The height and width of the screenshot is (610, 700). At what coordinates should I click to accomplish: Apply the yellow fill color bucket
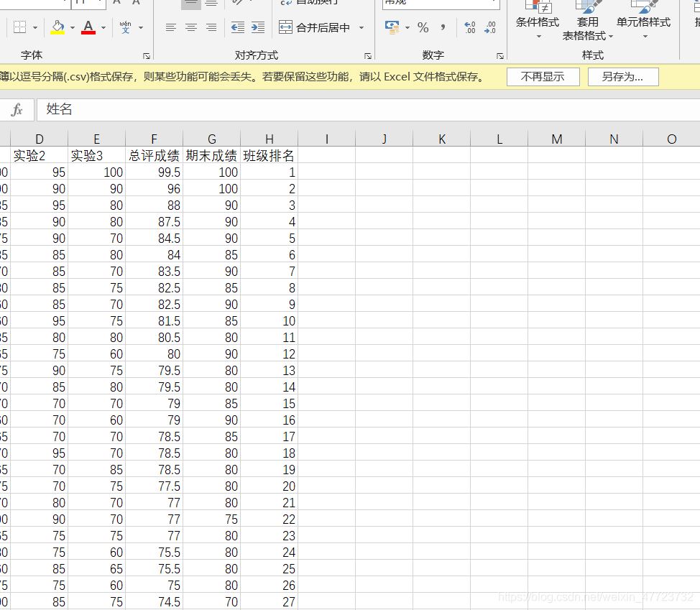click(x=57, y=27)
